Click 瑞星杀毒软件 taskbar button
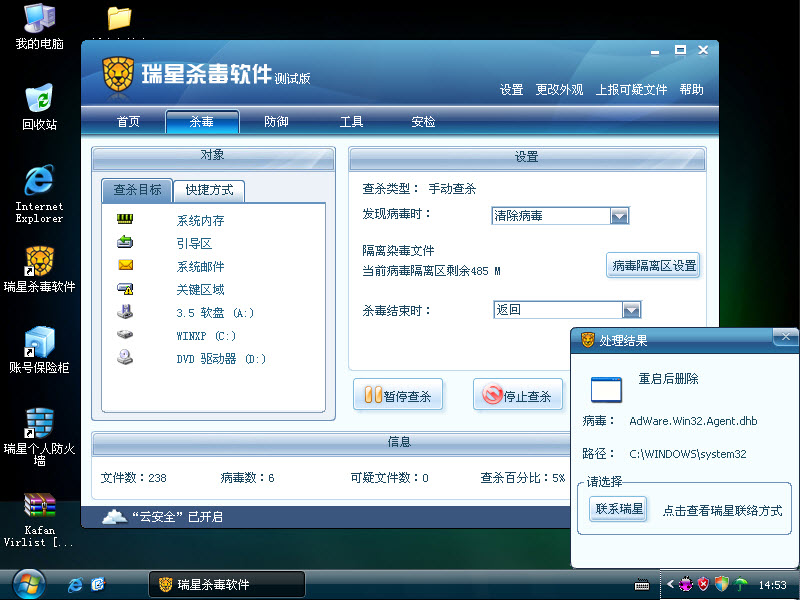The image size is (800, 600). click(227, 585)
